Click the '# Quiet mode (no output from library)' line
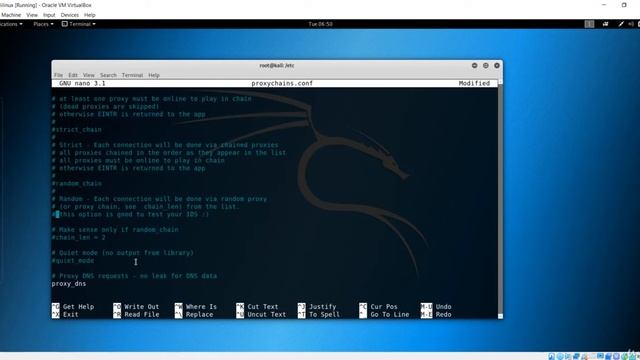 (x=122, y=253)
